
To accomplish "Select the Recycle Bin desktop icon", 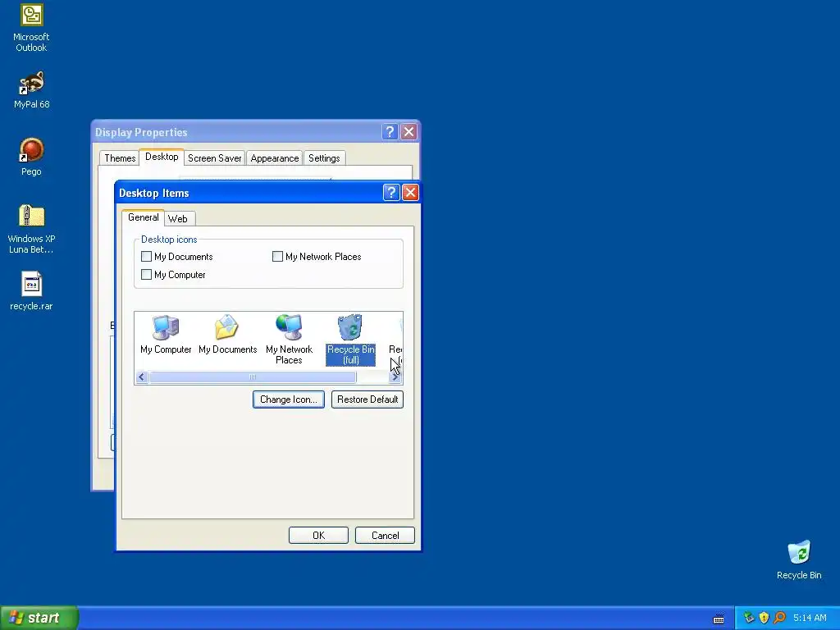I will click(x=799, y=560).
